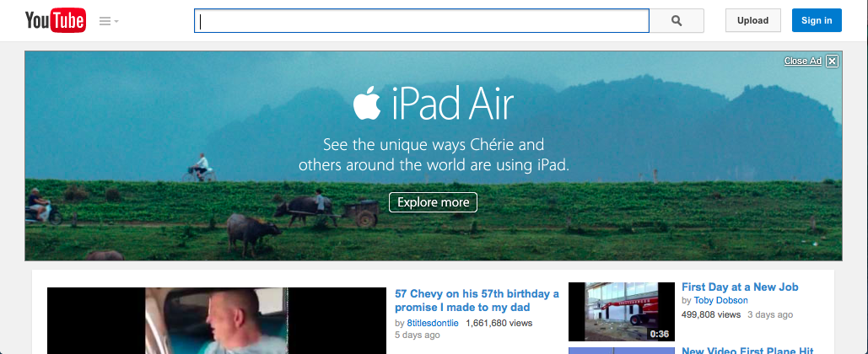Click the 3 days ago label
Screen dimensions: 868x354
click(x=770, y=314)
